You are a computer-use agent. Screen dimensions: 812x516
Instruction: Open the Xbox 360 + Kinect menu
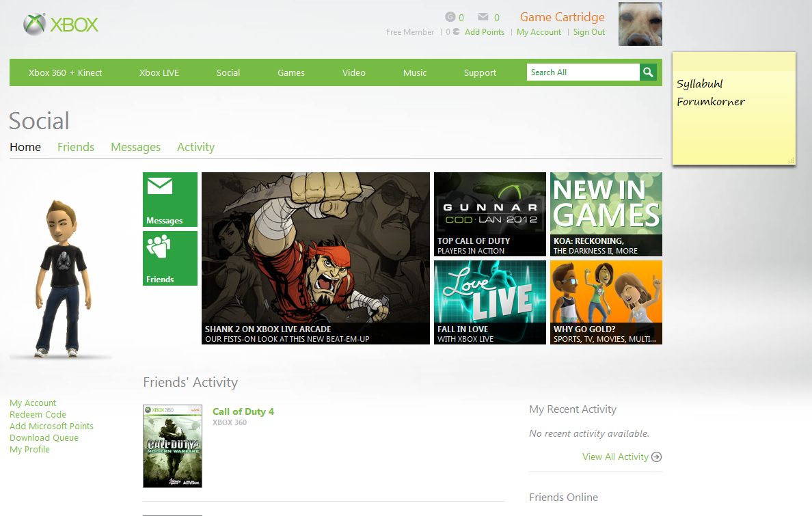tap(65, 72)
